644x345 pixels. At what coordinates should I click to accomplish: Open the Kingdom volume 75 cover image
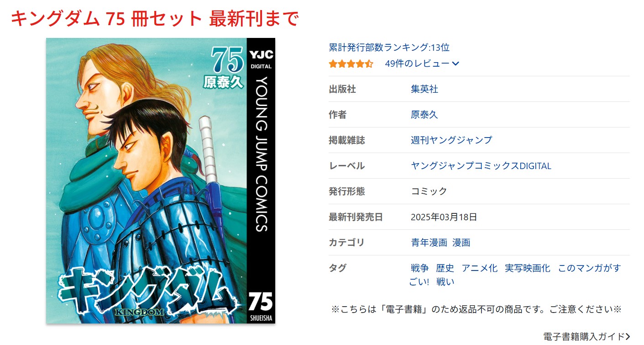click(x=161, y=180)
